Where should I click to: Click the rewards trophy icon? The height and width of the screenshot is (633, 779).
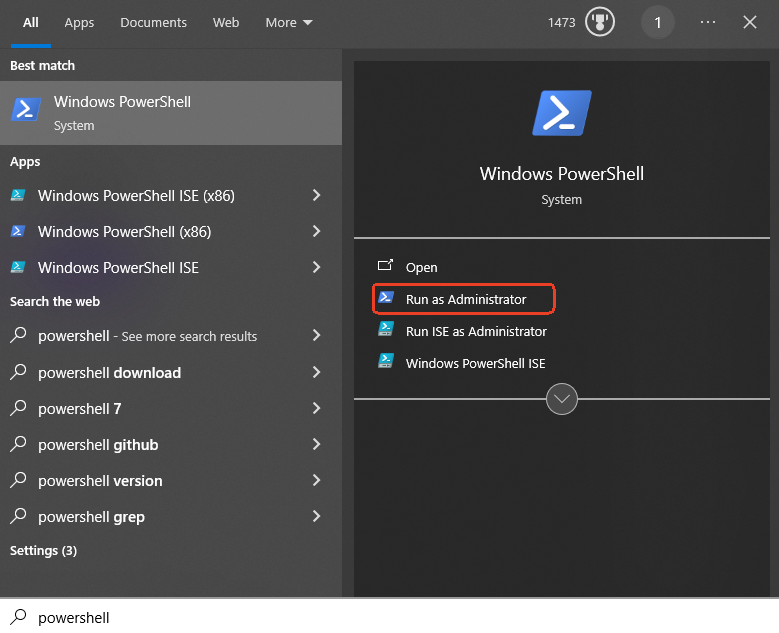(x=600, y=22)
